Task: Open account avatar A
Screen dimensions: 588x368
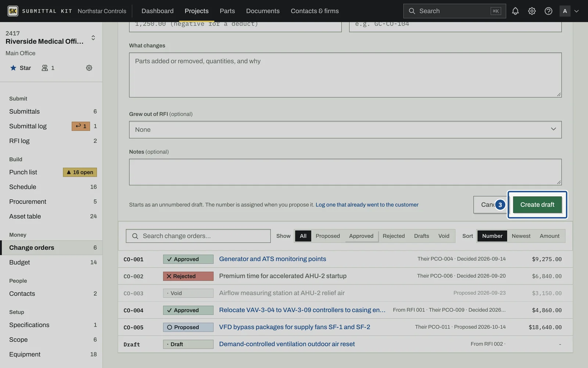Action: (x=565, y=11)
